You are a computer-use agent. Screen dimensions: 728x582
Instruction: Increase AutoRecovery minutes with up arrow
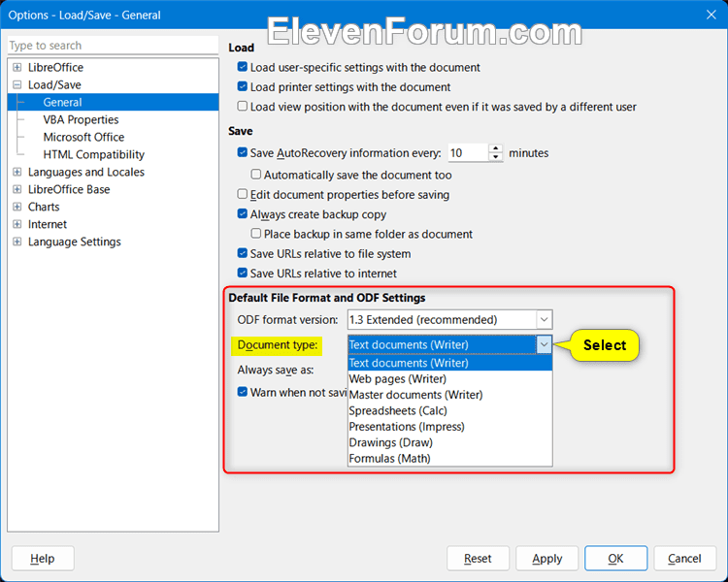[496, 148]
